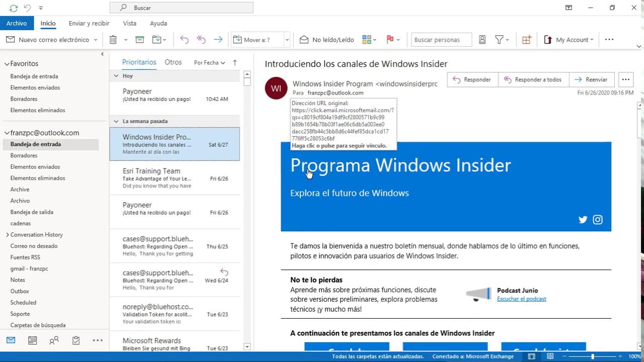644x362 pixels.
Task: Click Nuevo correo electrónico button
Action: pyautogui.click(x=48, y=40)
